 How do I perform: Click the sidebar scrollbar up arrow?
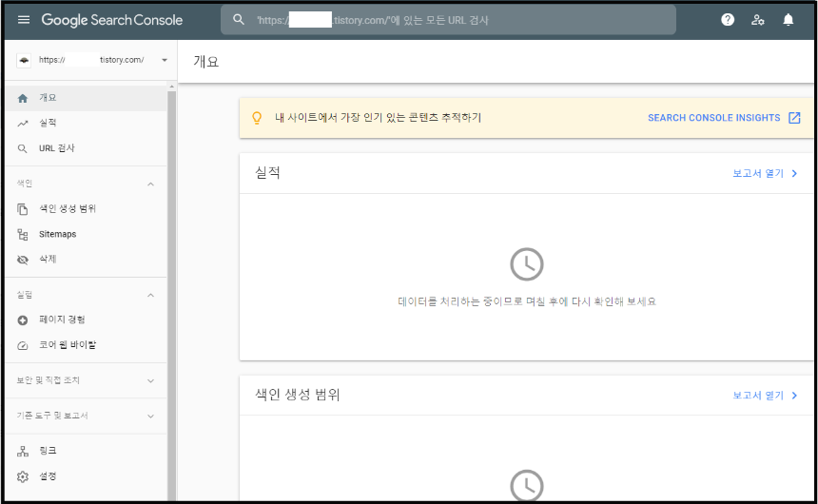coord(171,87)
